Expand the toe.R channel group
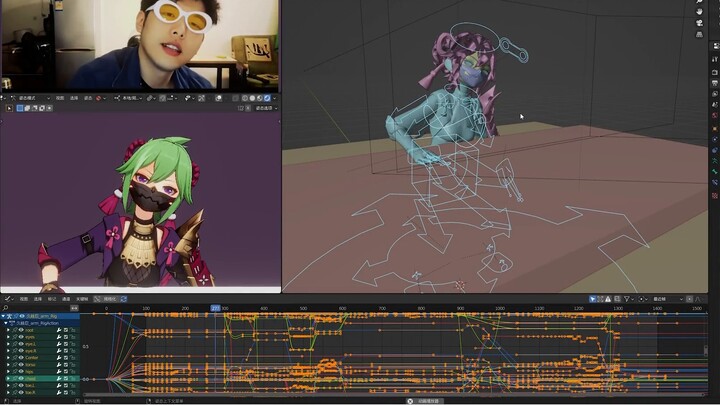Viewport: 720px width, 405px height. click(x=8, y=392)
